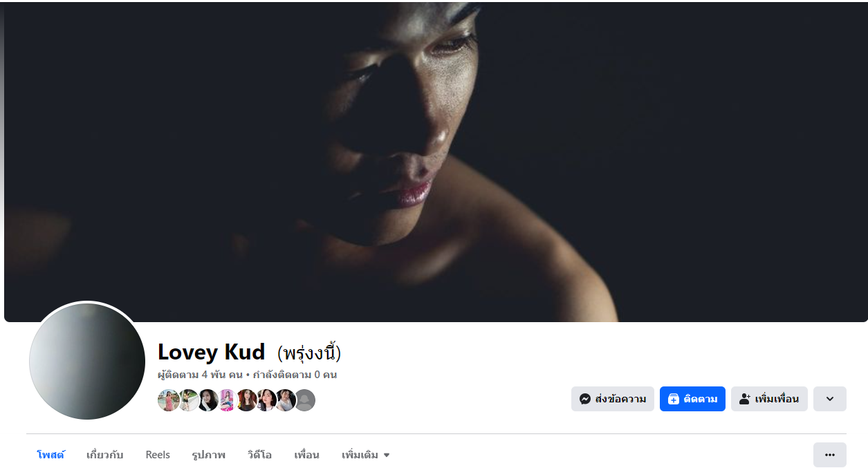Viewport: 868px width, 468px height.
Task: Expand the เพิ่มเติม dropdown tab
Action: coord(366,455)
